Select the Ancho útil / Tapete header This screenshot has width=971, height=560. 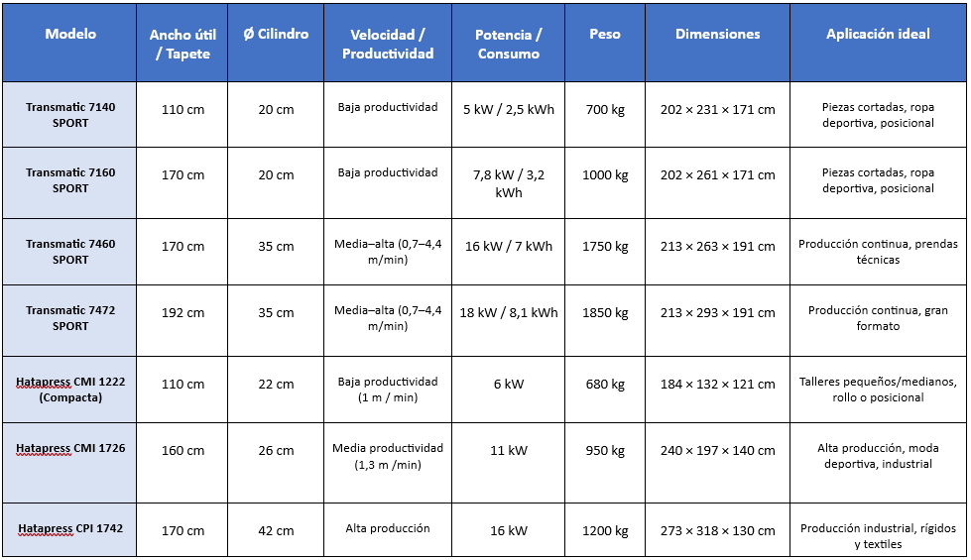click(182, 45)
